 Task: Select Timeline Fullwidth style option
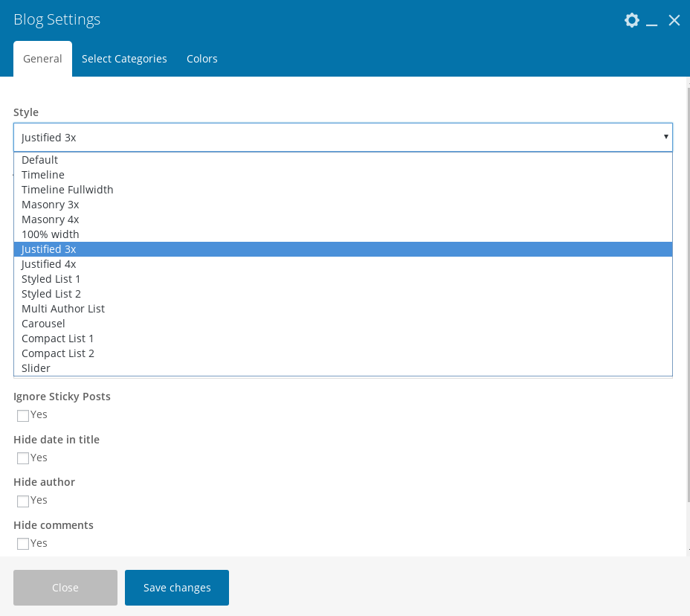point(67,190)
